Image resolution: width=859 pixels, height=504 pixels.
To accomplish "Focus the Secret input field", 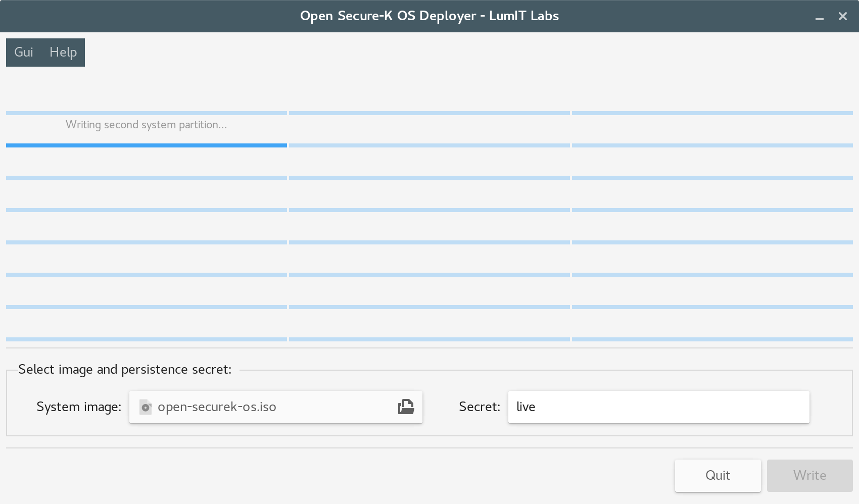I will point(659,407).
